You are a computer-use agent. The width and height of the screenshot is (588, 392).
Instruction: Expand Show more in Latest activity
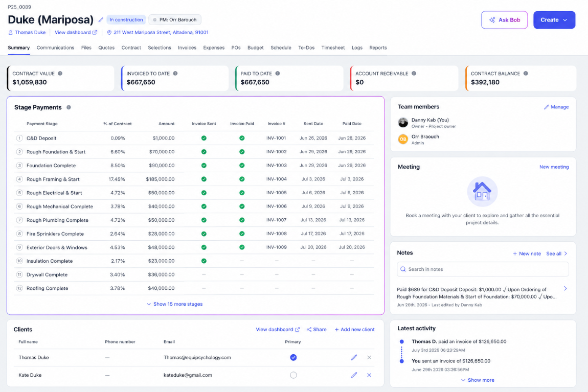click(478, 380)
